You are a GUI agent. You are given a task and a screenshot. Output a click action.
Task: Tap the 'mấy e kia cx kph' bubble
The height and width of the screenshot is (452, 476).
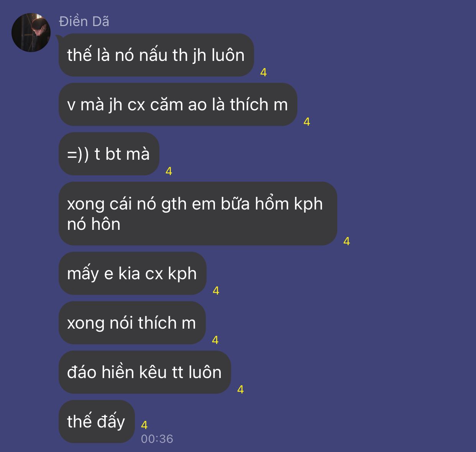(132, 273)
